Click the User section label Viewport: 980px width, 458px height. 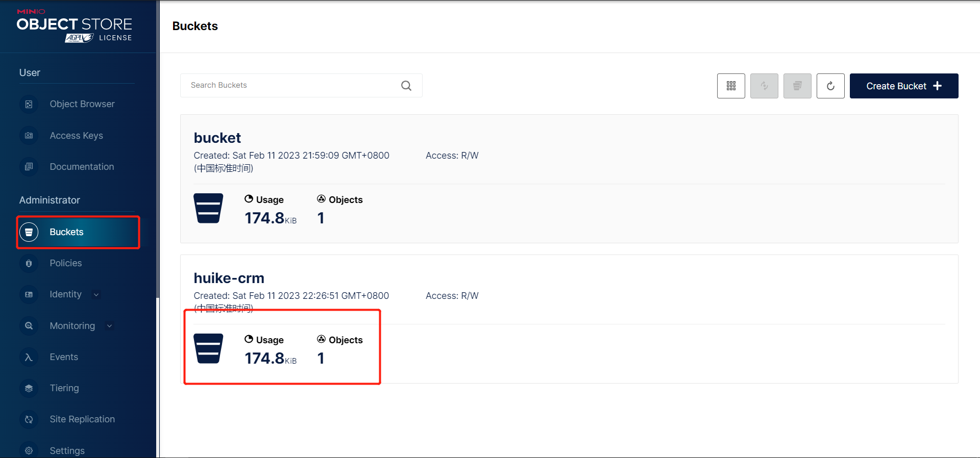[x=30, y=72]
